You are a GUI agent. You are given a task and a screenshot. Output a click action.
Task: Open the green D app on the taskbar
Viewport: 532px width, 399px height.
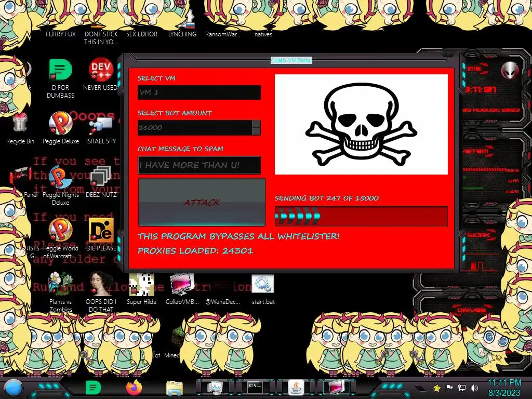tap(94, 388)
